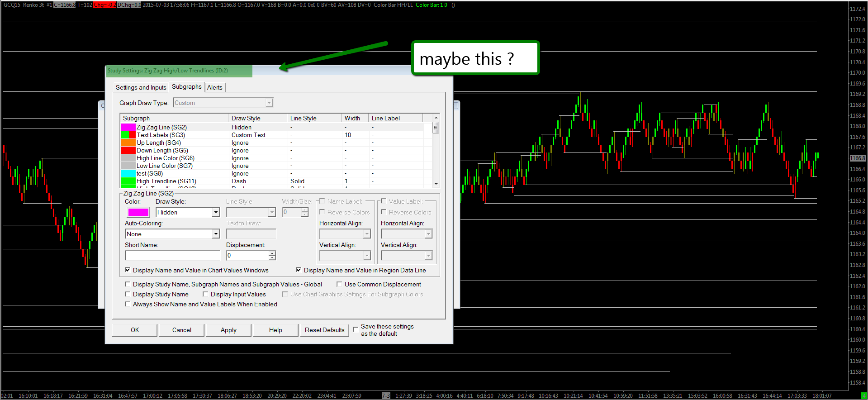Uncheck Display Name and Value in Chart Values Windows
The height and width of the screenshot is (400, 868).
(x=128, y=270)
